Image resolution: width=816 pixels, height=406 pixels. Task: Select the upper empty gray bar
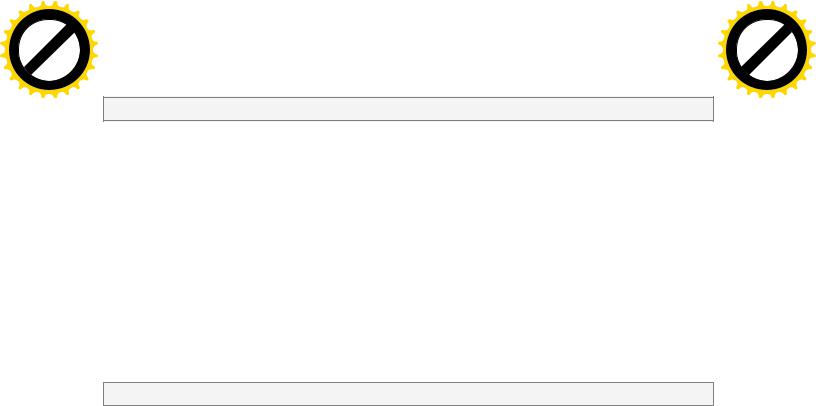point(409,109)
